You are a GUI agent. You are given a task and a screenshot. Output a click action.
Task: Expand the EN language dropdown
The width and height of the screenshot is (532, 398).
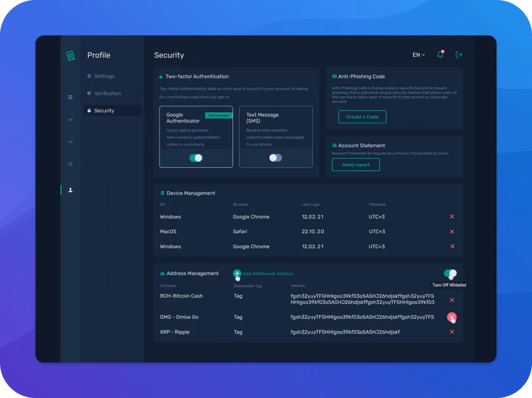(419, 55)
